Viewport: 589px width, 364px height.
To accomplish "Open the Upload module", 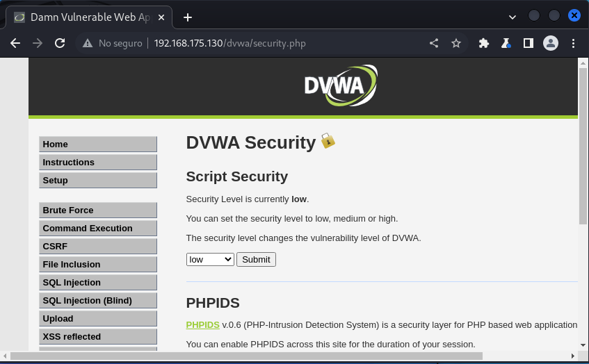I will click(98, 318).
